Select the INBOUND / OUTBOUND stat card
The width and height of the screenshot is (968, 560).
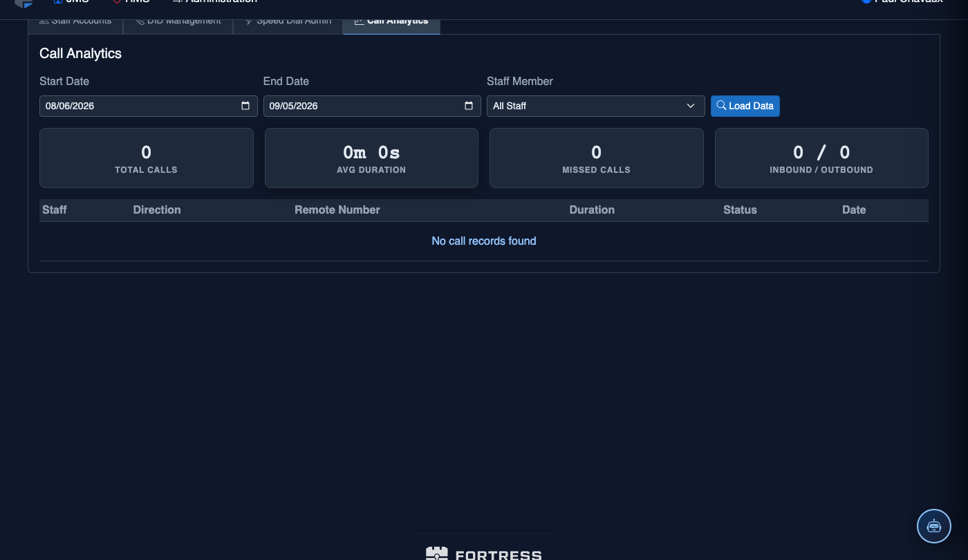(821, 158)
